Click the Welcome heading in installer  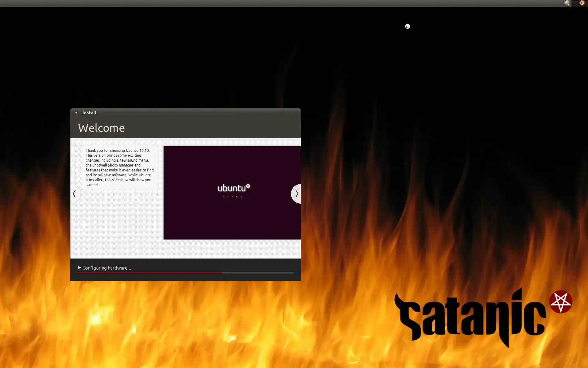[x=101, y=128]
